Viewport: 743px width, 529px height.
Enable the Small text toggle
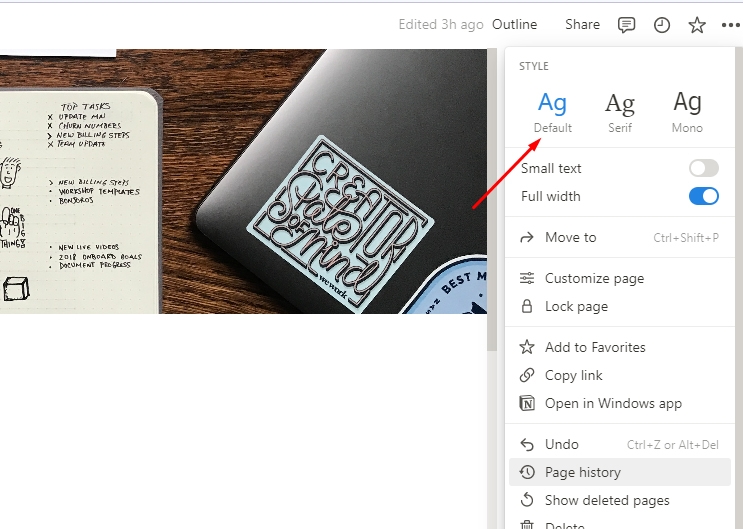(x=703, y=168)
